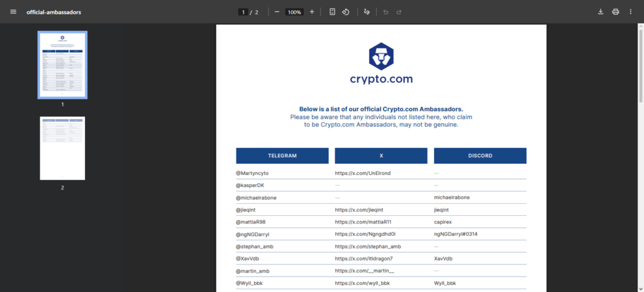Open the https://x.com/Ngngdhd0l link

pyautogui.click(x=365, y=234)
